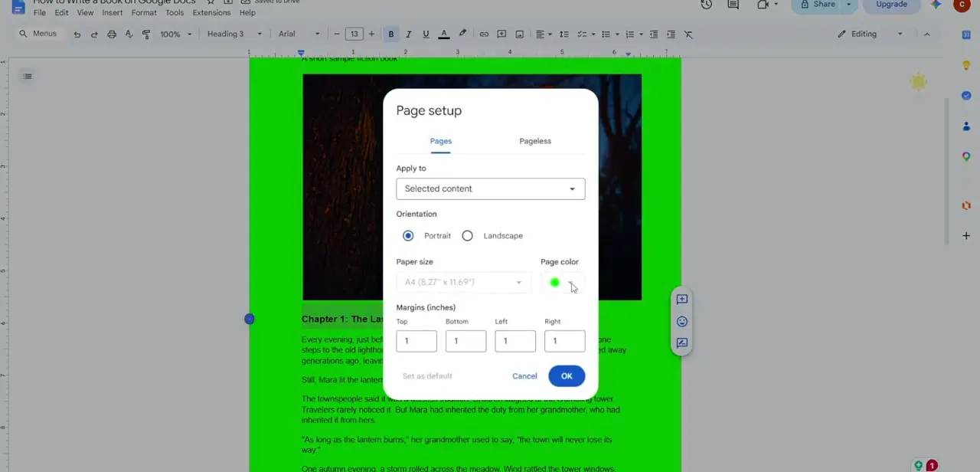This screenshot has width=980, height=472.
Task: Click the Top margin input field
Action: click(x=416, y=341)
